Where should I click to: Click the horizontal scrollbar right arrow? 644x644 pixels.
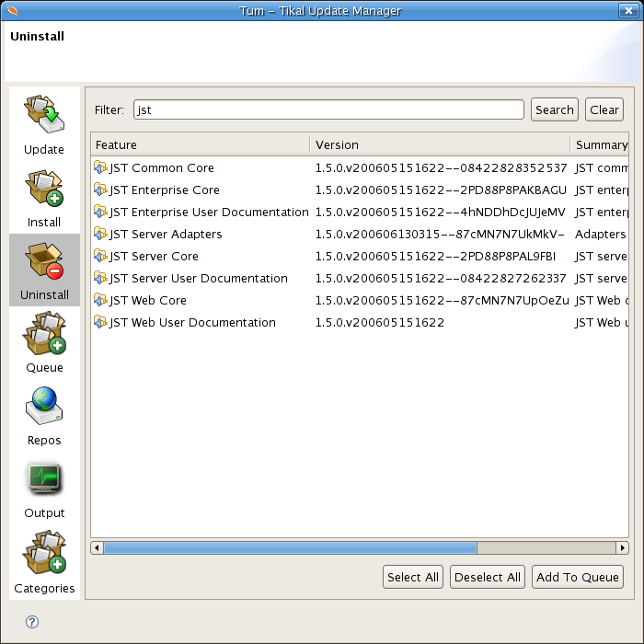point(622,547)
